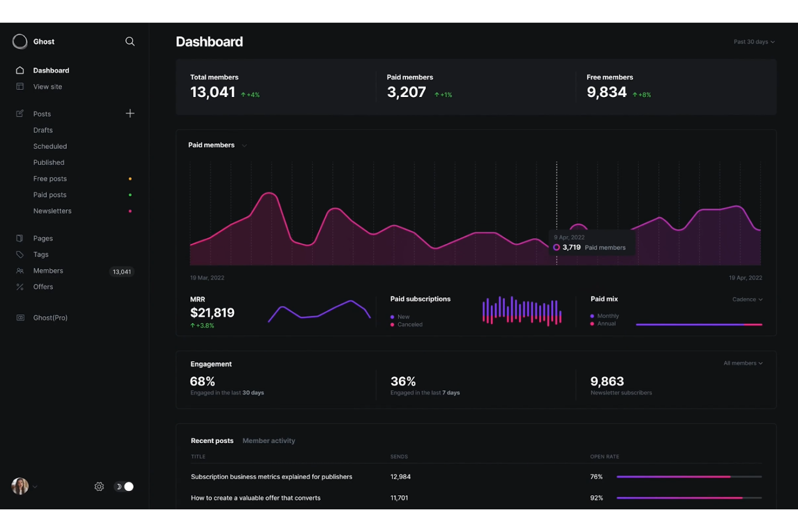Viewport: 798px width, 532px height.
Task: Click the Members people icon
Action: [20, 271]
